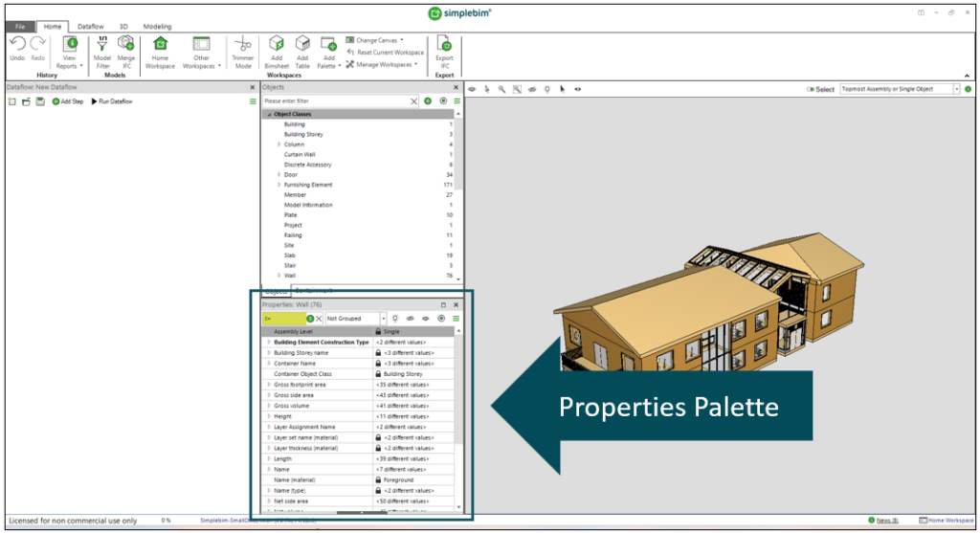Expand the Wall object class
This screenshot has height=533, width=980.
(x=278, y=276)
